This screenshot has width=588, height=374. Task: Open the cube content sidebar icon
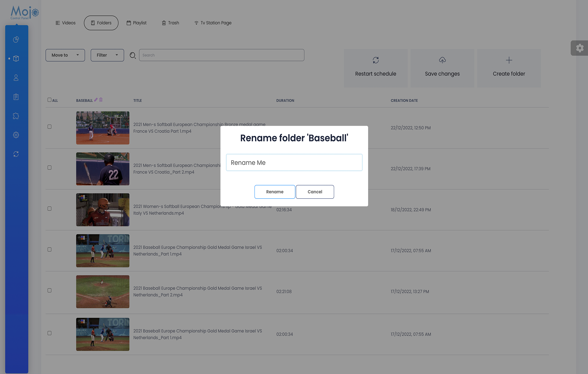[16, 59]
